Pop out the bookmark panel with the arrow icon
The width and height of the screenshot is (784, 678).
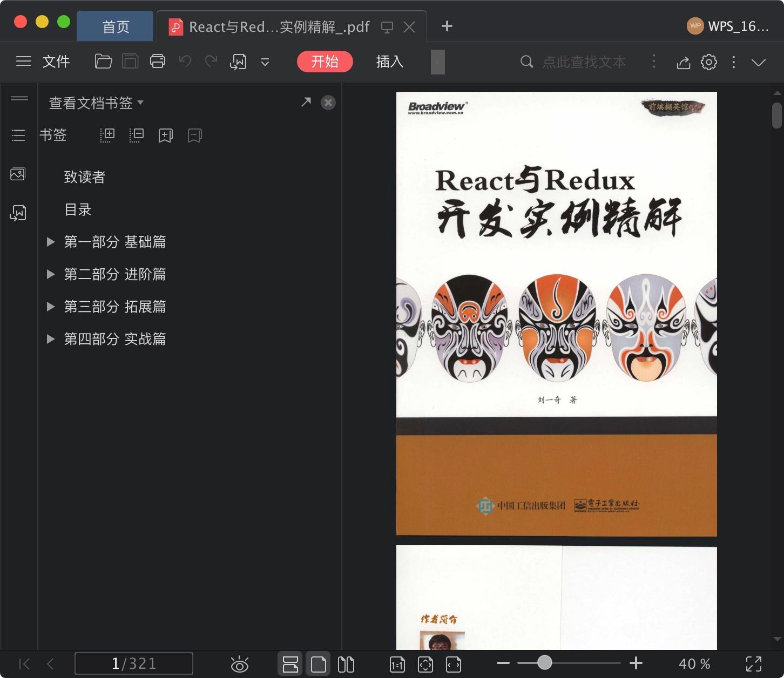(x=306, y=102)
